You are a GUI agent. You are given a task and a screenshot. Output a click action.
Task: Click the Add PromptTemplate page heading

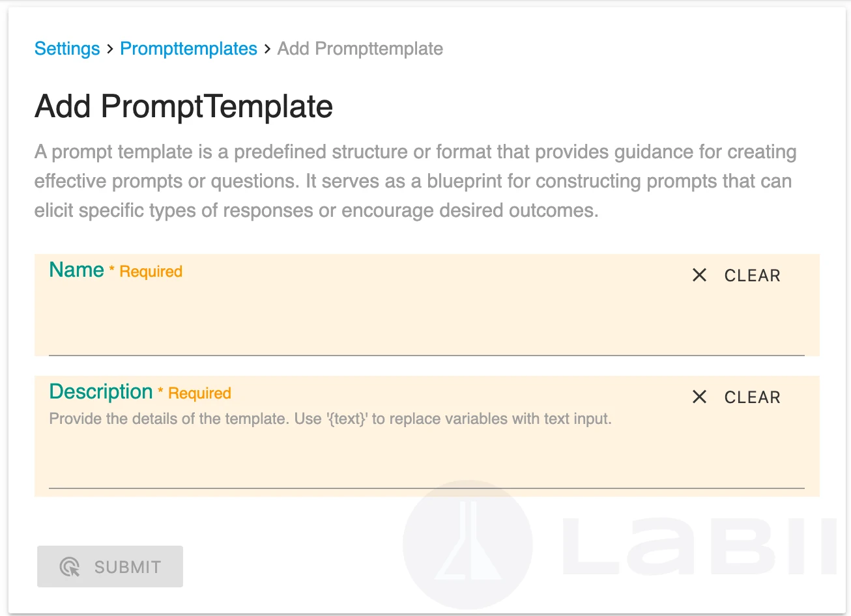(x=184, y=106)
